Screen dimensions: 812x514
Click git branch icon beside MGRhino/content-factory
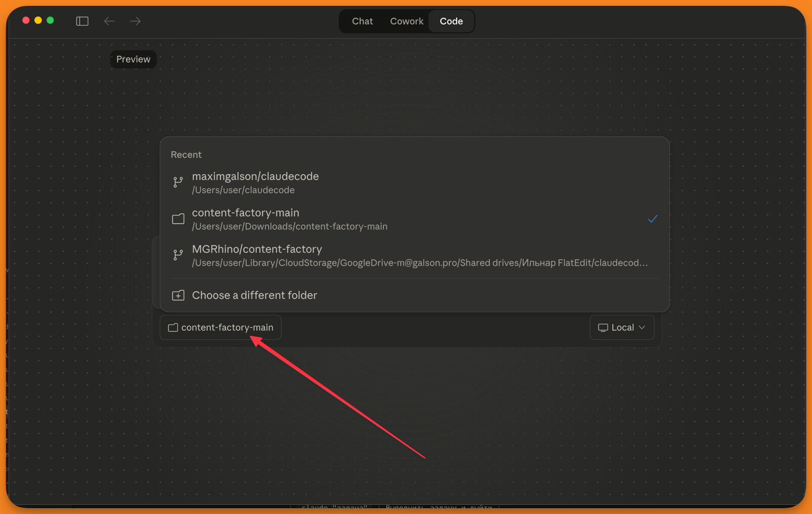point(178,255)
